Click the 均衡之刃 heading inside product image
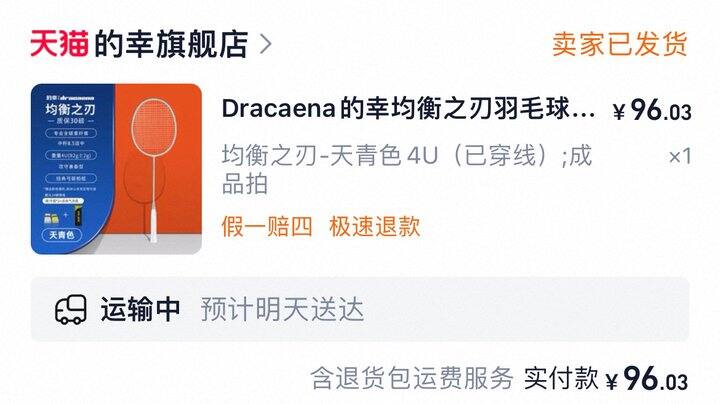This screenshot has height=404, width=720. pos(70,109)
